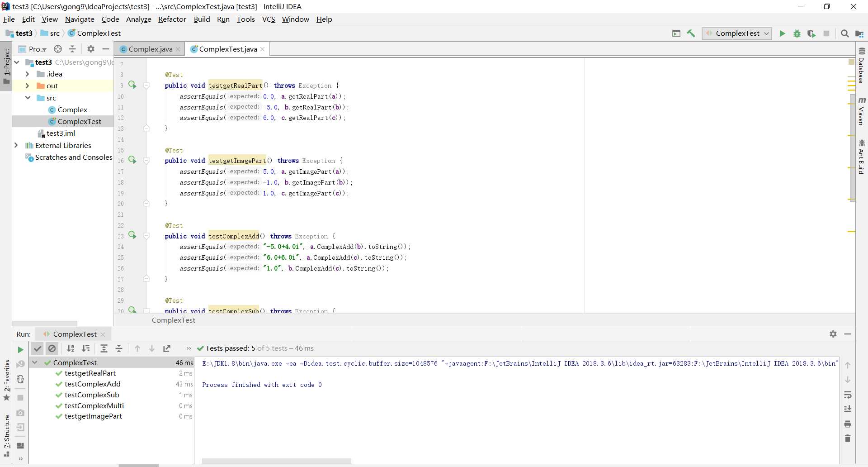868x467 pixels.
Task: Toggle scroll to end of console
Action: point(848,409)
